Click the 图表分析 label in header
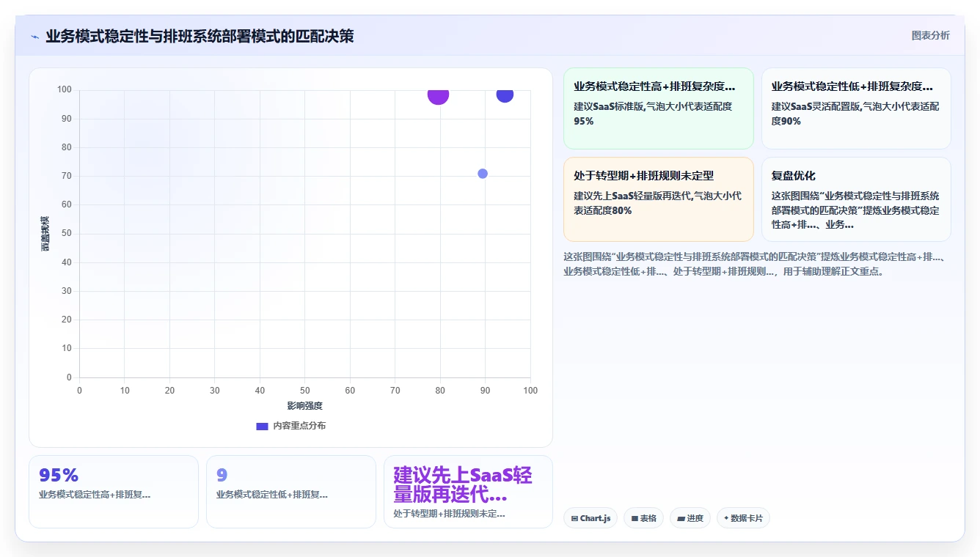The height and width of the screenshot is (557, 980). [930, 35]
